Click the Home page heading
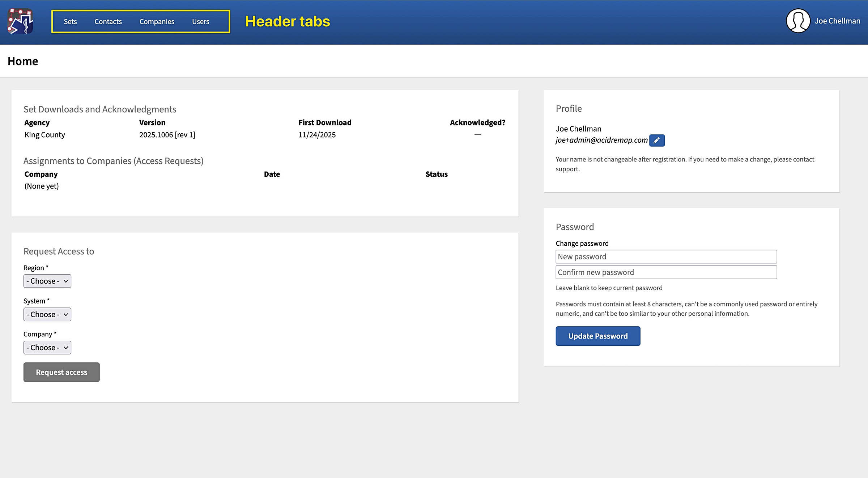868x478 pixels. 23,61
